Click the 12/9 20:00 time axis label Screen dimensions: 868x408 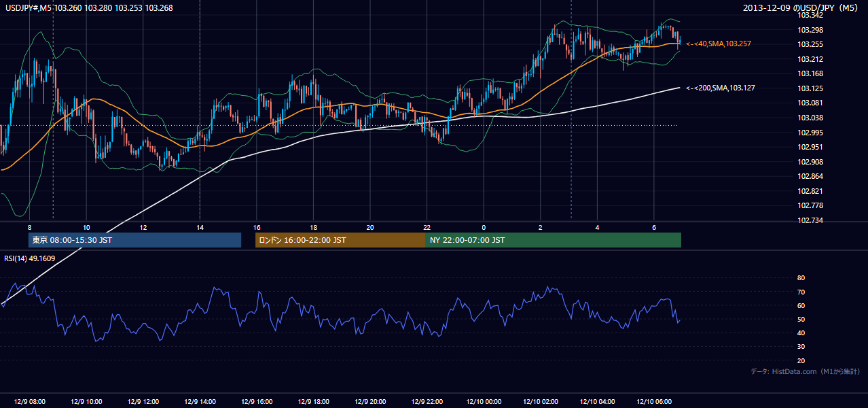click(370, 402)
